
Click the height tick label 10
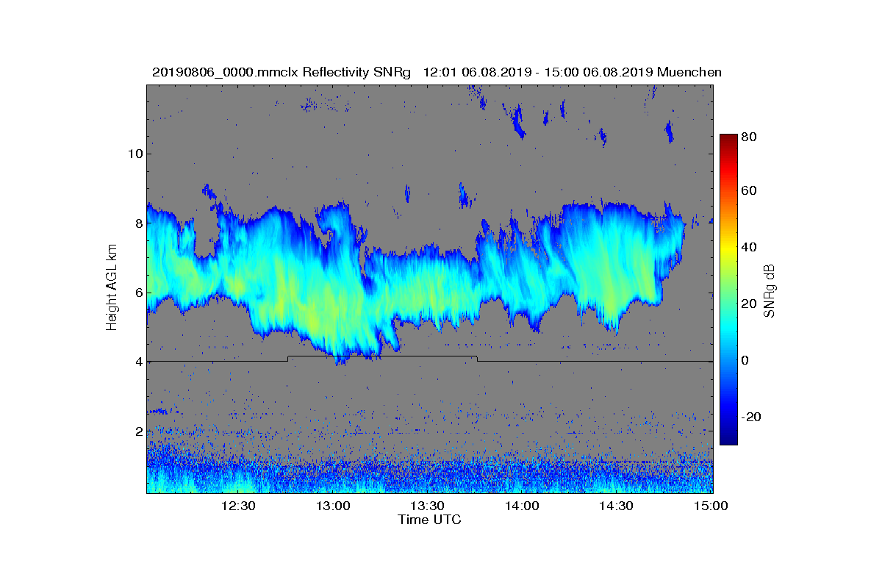click(x=135, y=154)
